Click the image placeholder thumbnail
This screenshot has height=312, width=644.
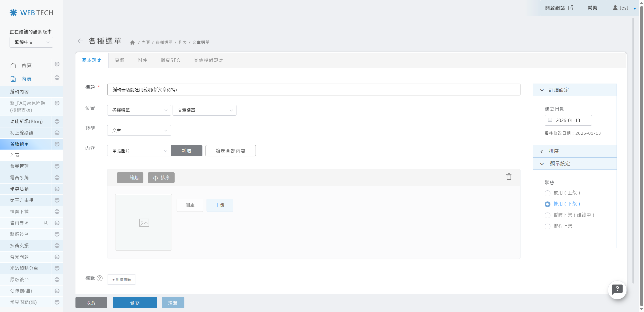[144, 222]
